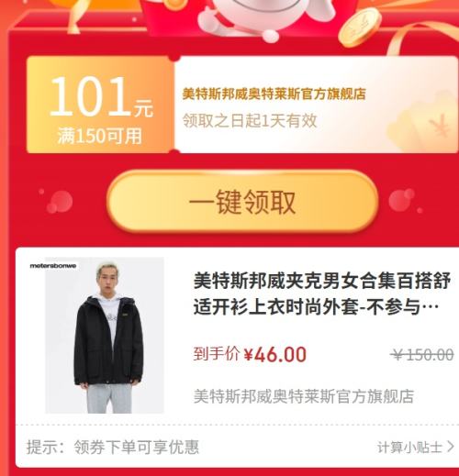Click the metersbonwe brand logo

coord(53,266)
